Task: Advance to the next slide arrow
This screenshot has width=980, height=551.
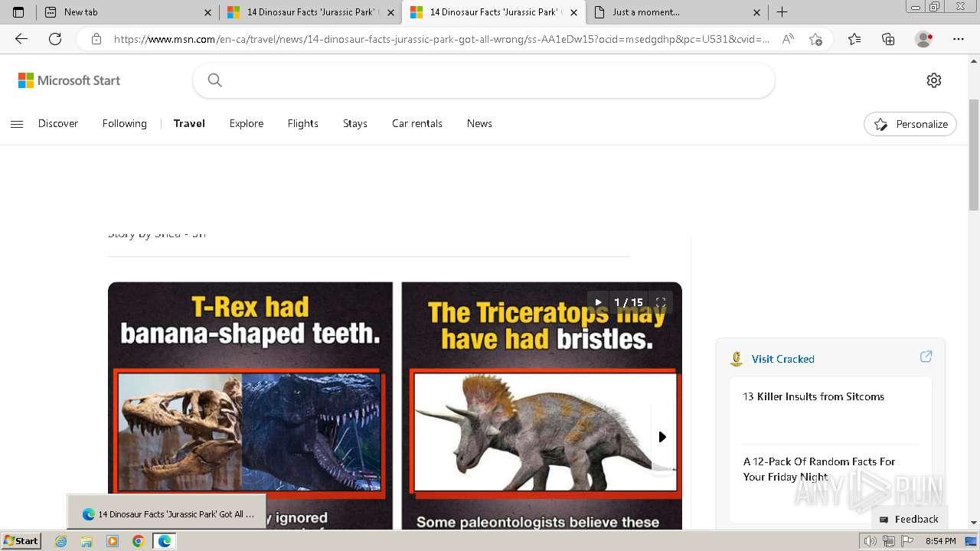Action: (662, 437)
